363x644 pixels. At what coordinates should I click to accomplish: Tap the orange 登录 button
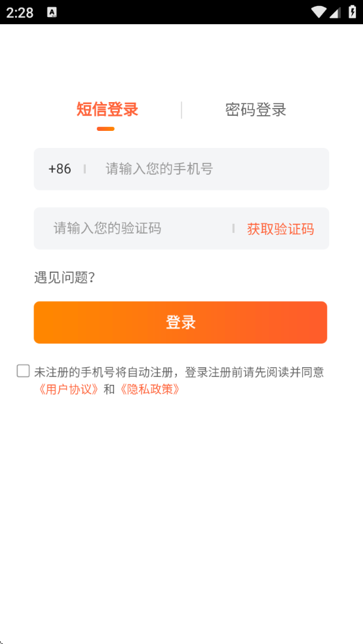[x=180, y=323]
